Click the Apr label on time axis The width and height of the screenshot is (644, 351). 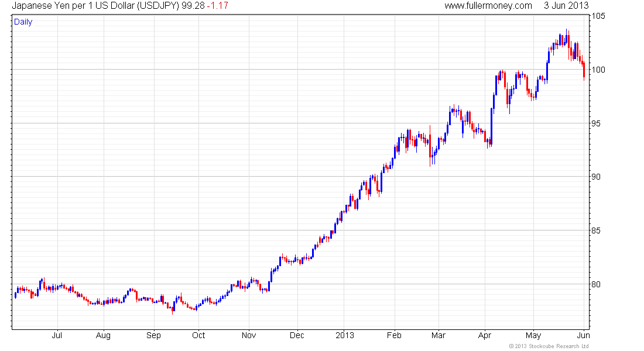485,335
